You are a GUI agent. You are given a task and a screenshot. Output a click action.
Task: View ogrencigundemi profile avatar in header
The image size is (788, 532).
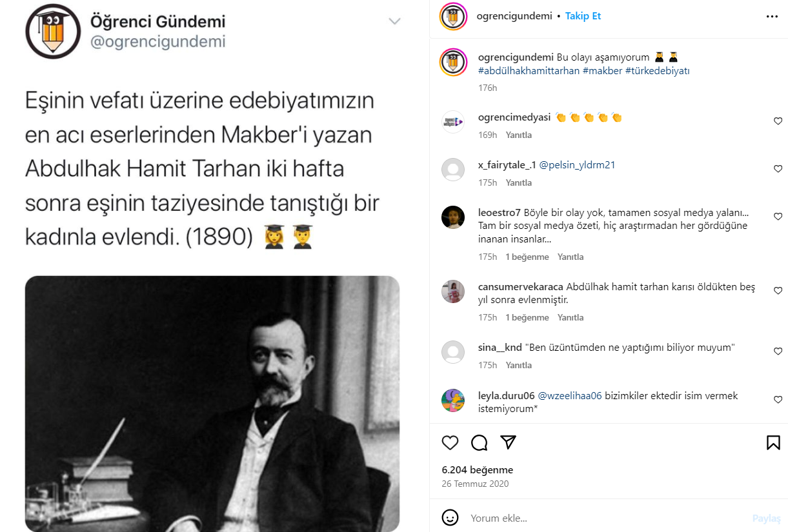pos(453,17)
